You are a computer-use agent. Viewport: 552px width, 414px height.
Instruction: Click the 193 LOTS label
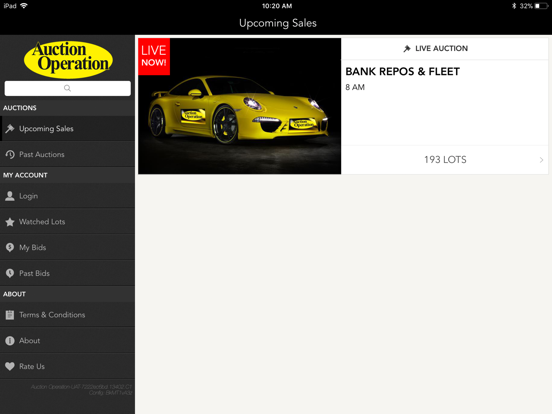coord(445,160)
